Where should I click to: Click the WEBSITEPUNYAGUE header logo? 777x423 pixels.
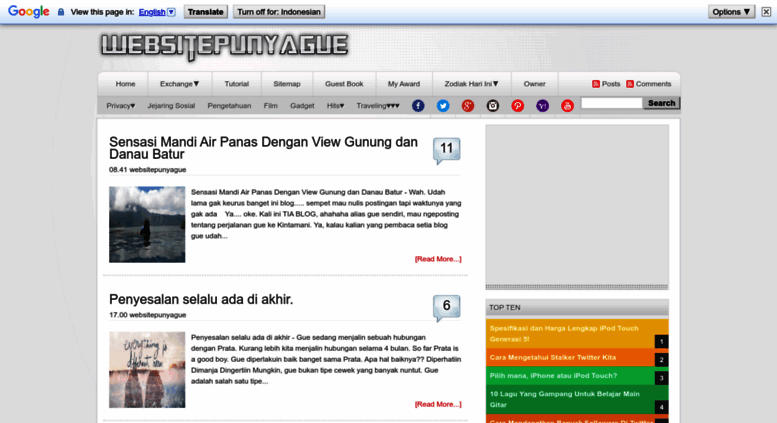[224, 46]
